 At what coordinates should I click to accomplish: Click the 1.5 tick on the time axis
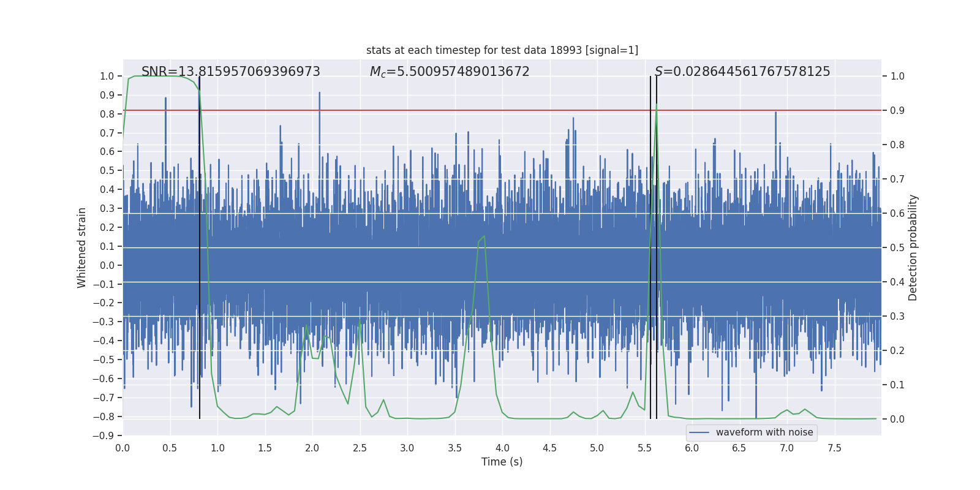coord(265,448)
